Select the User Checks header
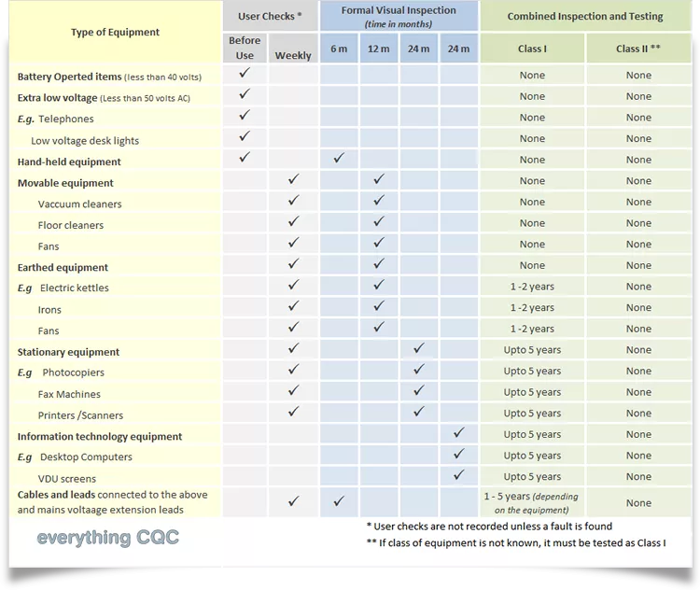The image size is (700, 590). [x=270, y=17]
